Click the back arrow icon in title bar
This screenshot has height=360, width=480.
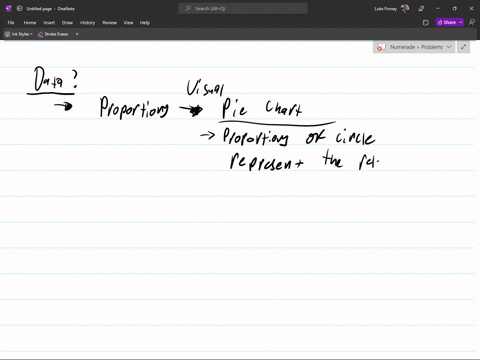point(19,9)
